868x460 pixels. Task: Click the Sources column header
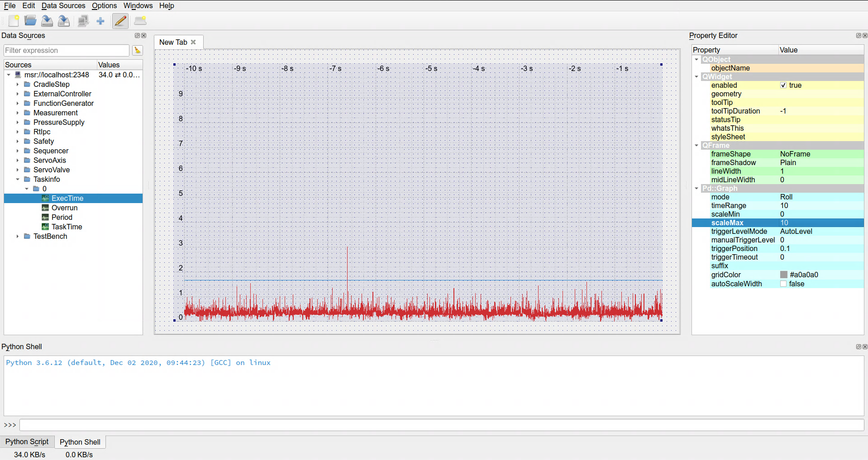pos(50,65)
